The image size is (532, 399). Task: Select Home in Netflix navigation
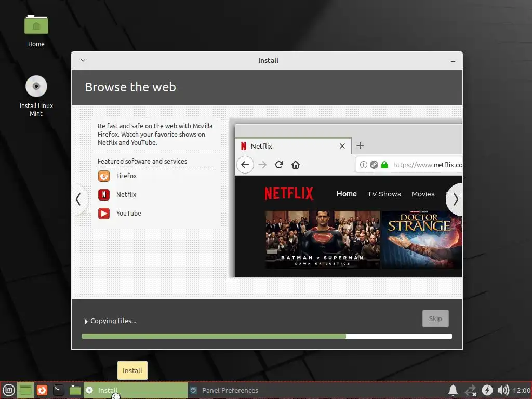coord(347,194)
